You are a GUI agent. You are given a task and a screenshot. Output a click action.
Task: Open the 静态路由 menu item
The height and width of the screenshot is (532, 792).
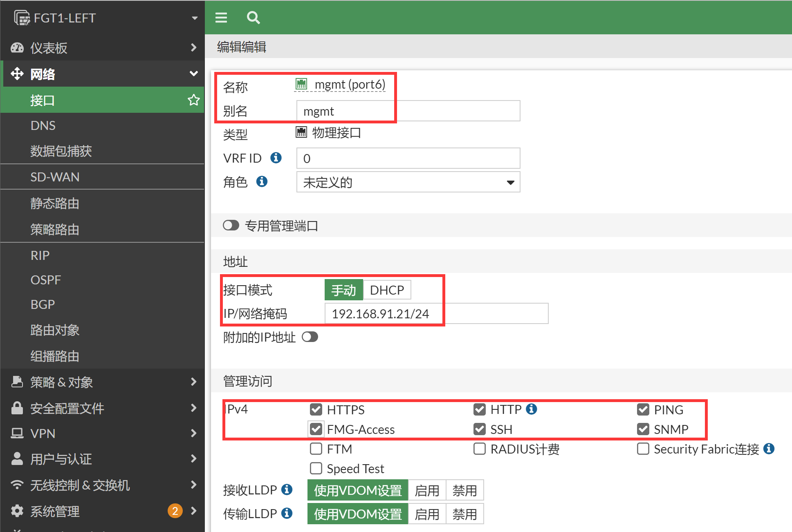point(55,203)
